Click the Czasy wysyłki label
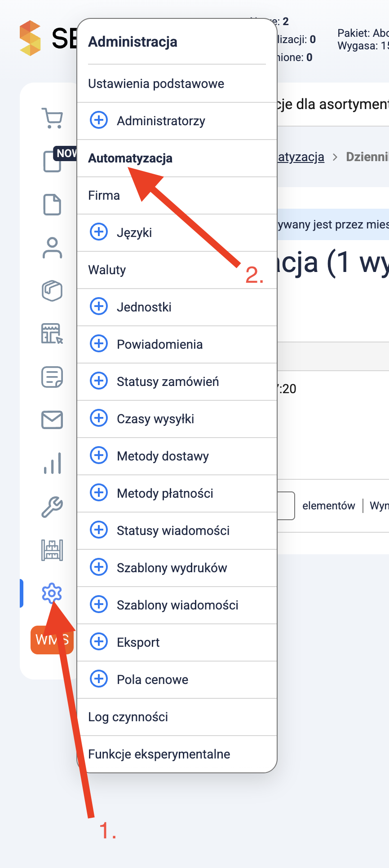 point(155,419)
